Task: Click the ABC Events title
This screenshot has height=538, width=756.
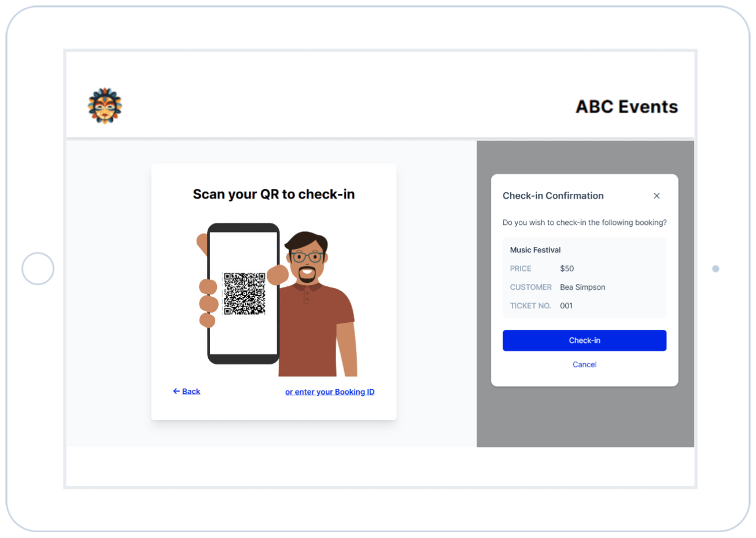Action: click(x=626, y=106)
